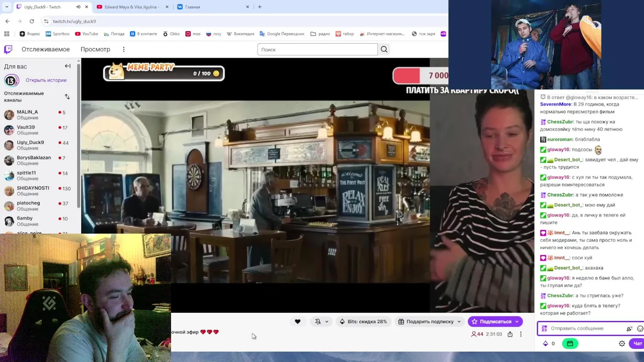Image resolution: width=644 pixels, height=362 pixels.
Task: Open Википедия bookmark
Action: click(240, 34)
